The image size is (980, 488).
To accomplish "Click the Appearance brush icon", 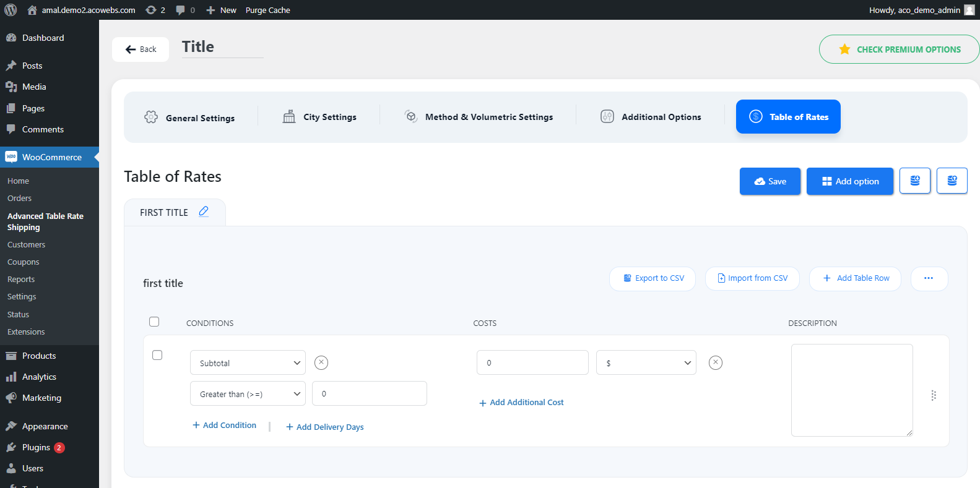I will click(x=11, y=426).
